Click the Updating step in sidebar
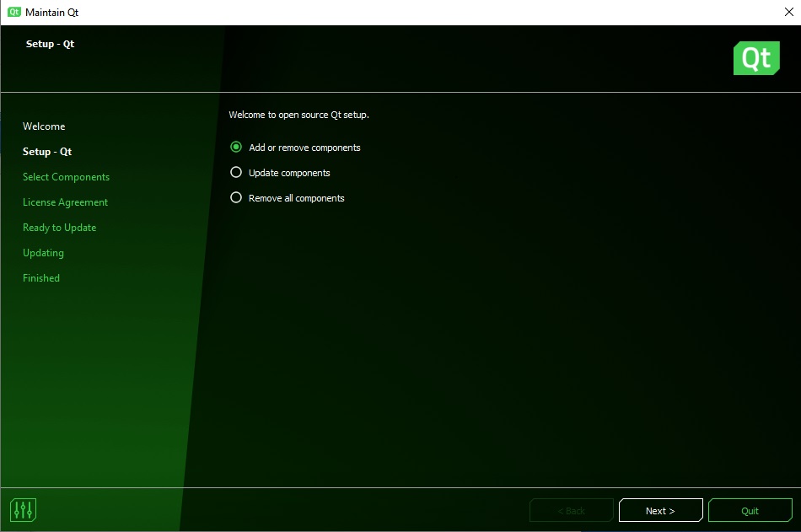The height and width of the screenshot is (532, 801). (43, 253)
